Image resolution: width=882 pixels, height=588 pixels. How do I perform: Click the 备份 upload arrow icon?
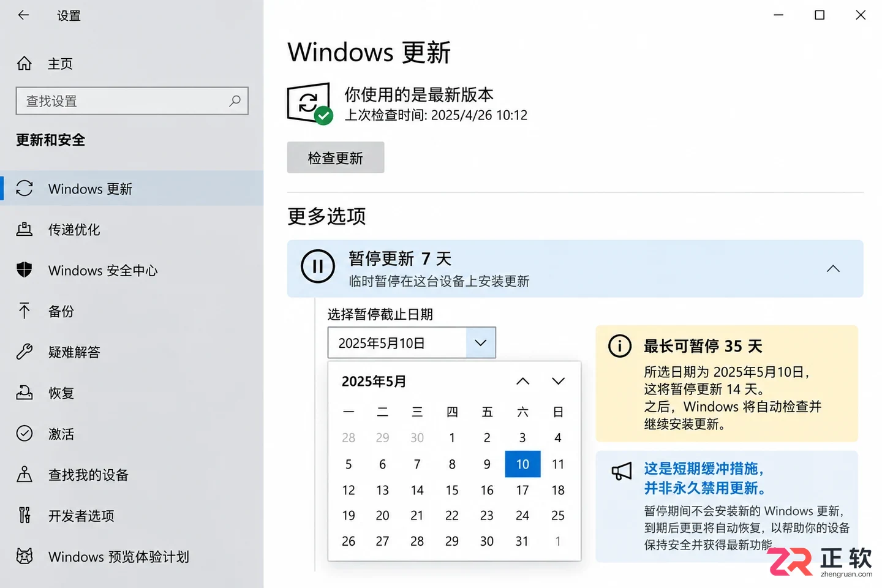pos(24,311)
